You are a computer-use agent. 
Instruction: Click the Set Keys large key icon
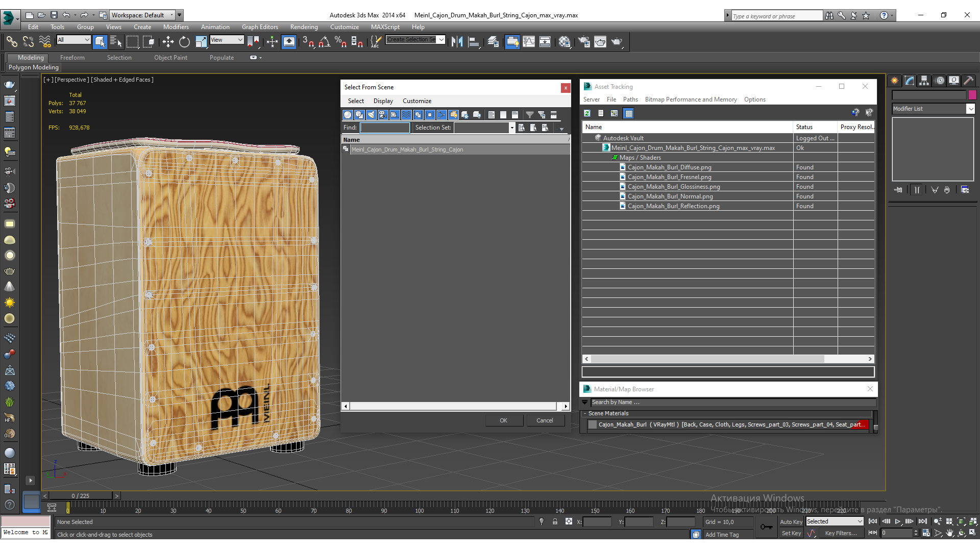coord(766,527)
